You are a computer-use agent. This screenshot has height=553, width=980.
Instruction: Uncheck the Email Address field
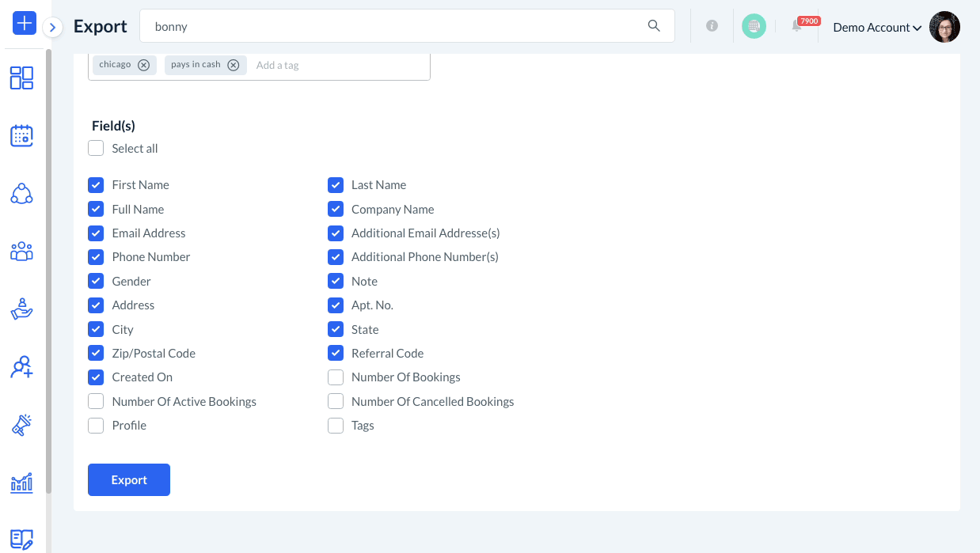(96, 233)
